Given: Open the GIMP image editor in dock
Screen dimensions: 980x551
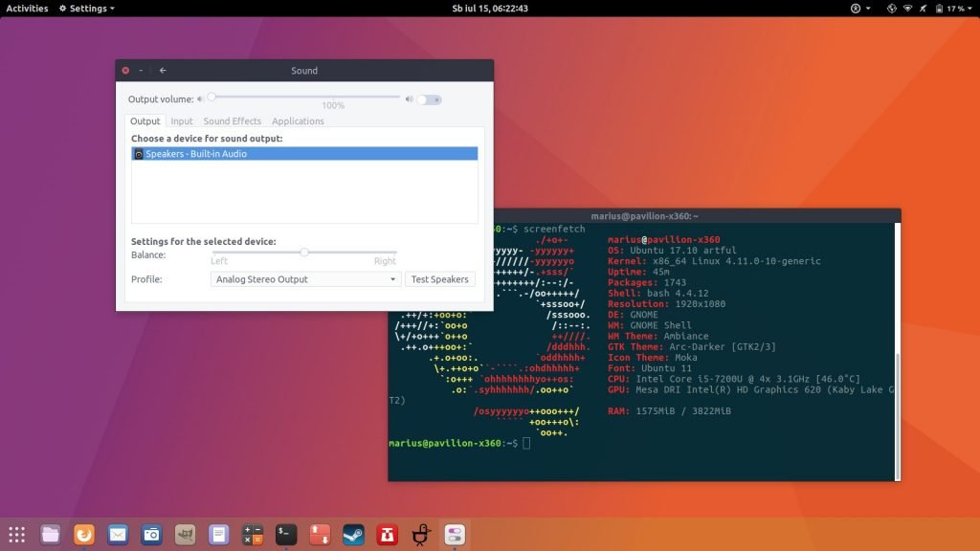Looking at the screenshot, I should 185,534.
